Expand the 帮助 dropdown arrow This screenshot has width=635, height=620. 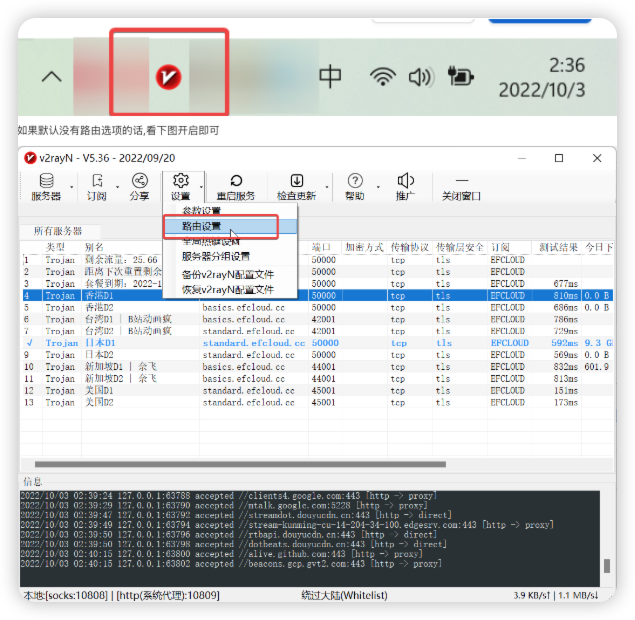coord(378,187)
